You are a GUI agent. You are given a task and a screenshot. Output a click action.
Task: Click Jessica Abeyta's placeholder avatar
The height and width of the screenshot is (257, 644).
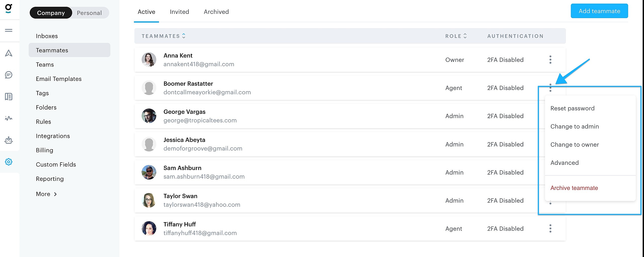[x=149, y=144]
